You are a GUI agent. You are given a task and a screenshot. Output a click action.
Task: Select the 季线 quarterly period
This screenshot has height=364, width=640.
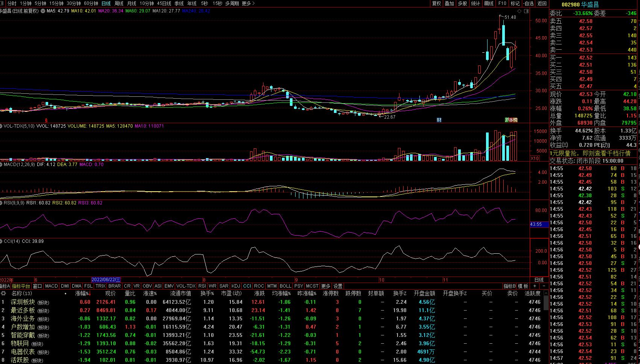179,3
